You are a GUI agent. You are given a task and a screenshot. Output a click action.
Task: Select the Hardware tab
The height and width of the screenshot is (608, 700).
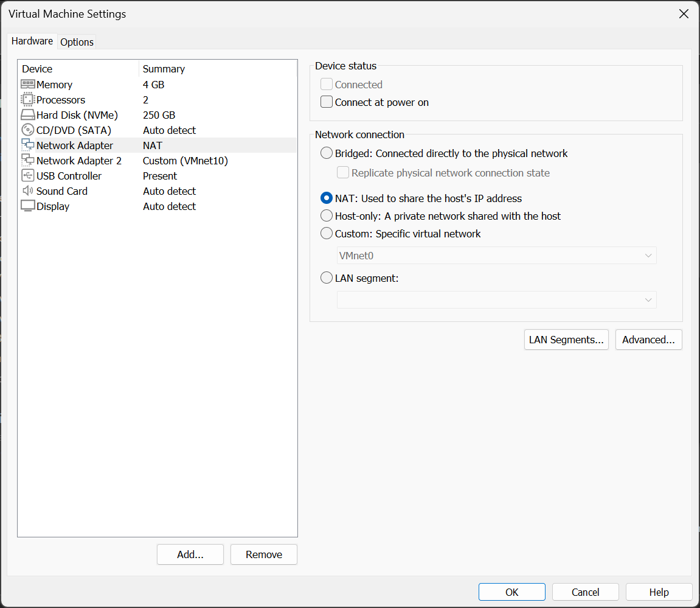[32, 41]
